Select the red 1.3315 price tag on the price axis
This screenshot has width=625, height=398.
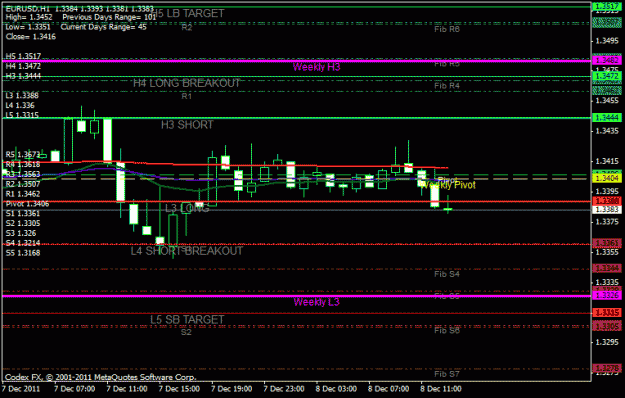[x=607, y=312]
